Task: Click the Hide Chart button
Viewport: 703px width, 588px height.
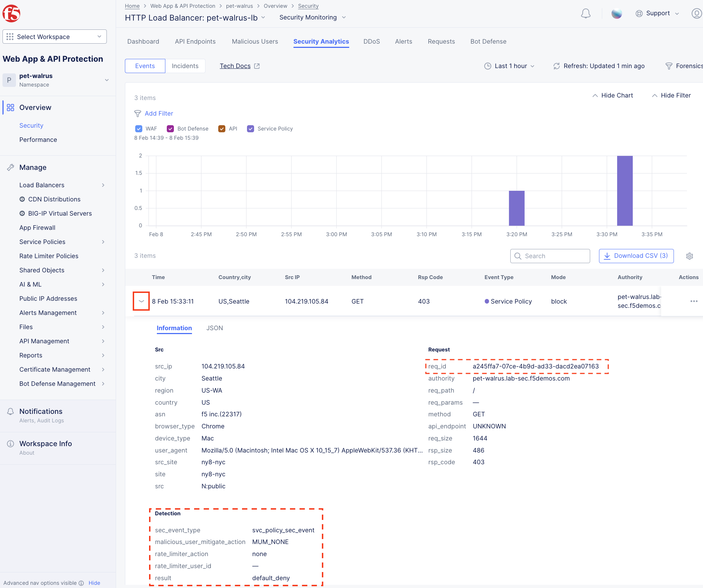Action: (x=613, y=95)
